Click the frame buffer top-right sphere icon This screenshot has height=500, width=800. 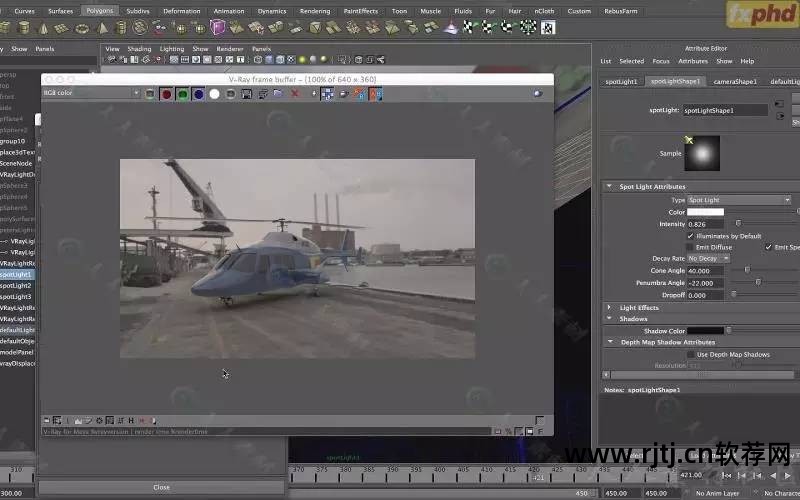538,93
